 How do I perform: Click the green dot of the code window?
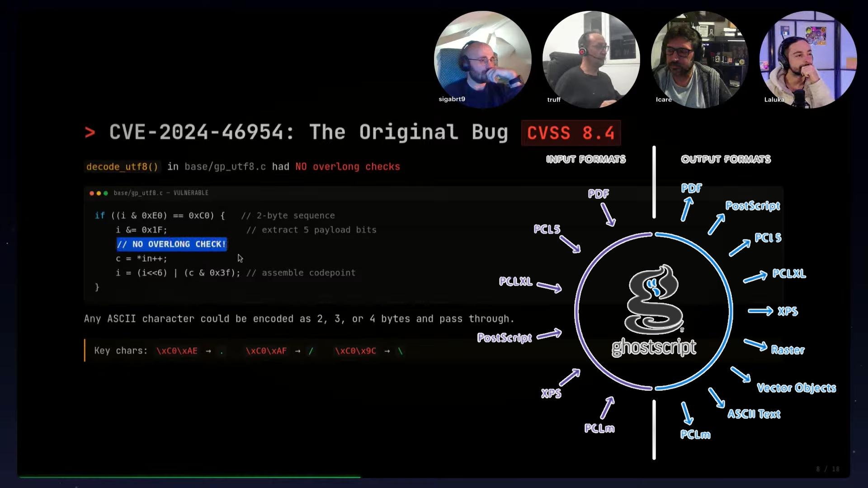(x=106, y=193)
